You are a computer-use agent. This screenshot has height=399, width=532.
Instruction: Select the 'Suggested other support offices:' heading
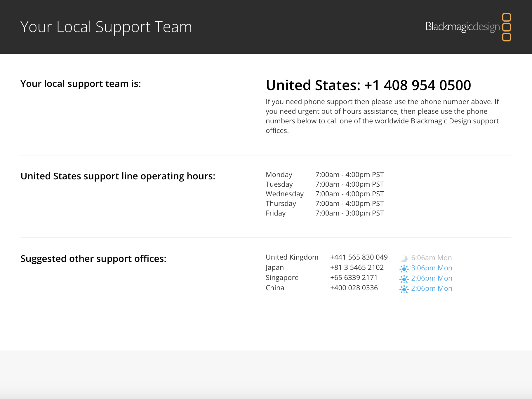pos(93,259)
